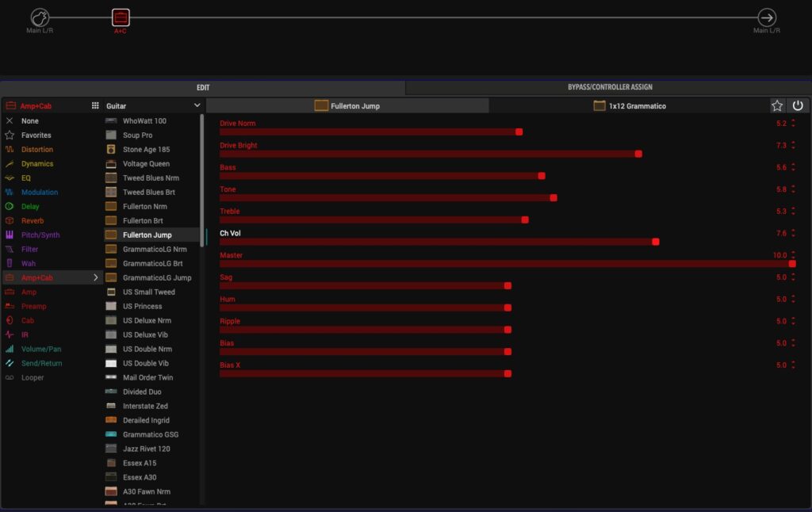Select the Distortion category icon

(10, 150)
